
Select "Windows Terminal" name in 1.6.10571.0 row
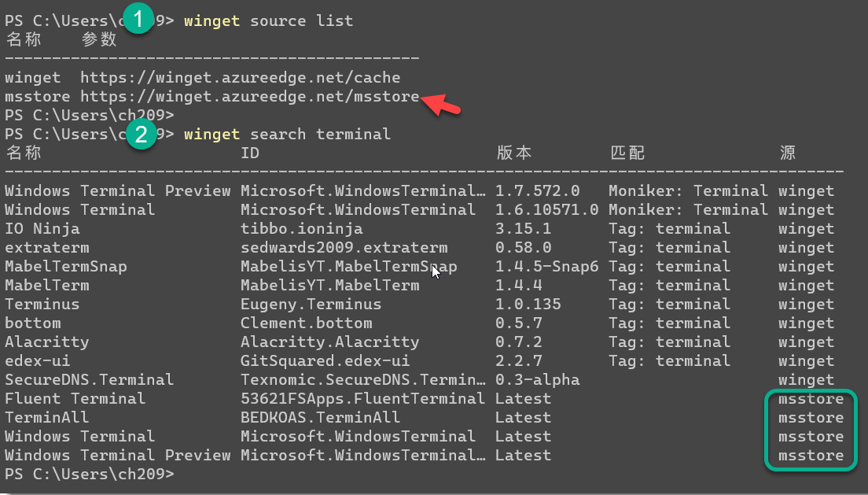coord(80,209)
